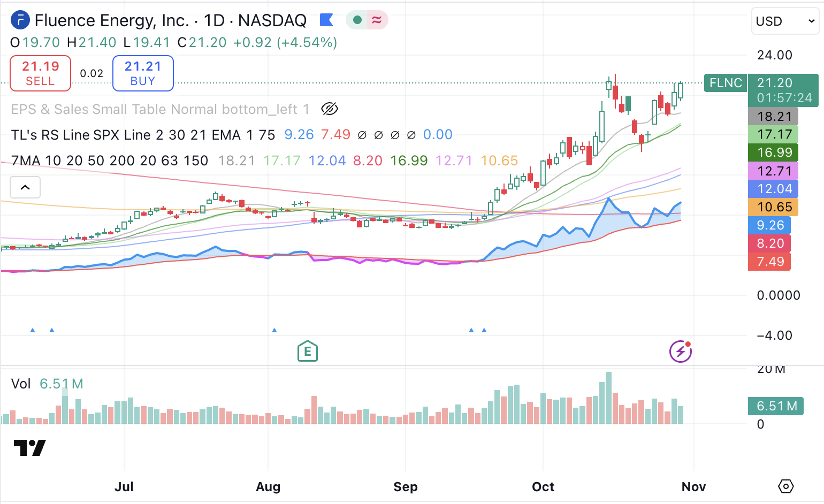This screenshot has width=824, height=504.
Task: Click the 6.51 M value in Vol legend
Action: point(62,384)
